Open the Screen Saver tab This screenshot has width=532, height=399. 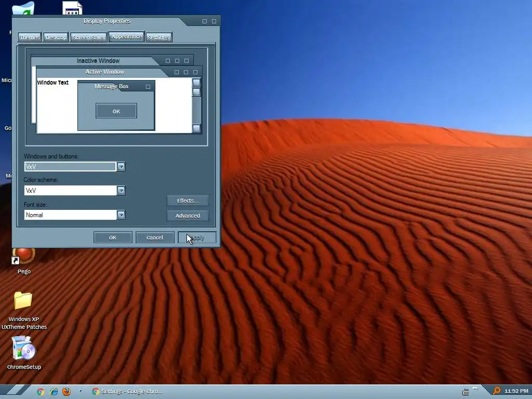point(88,37)
